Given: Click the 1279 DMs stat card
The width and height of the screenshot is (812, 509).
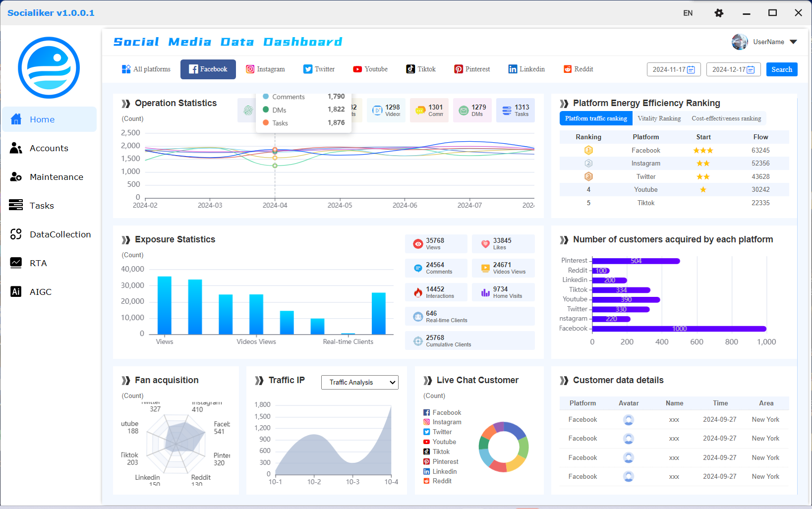Looking at the screenshot, I should [x=472, y=110].
